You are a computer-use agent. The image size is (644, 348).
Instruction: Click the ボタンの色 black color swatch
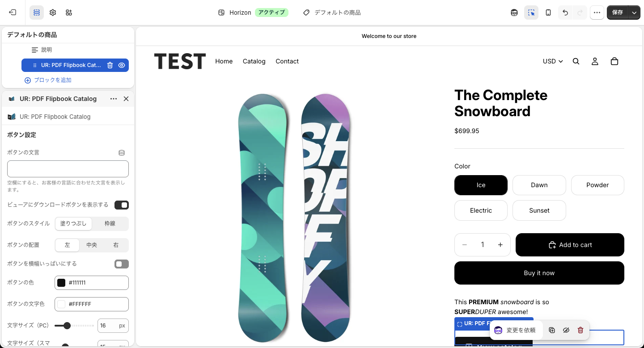(61, 283)
